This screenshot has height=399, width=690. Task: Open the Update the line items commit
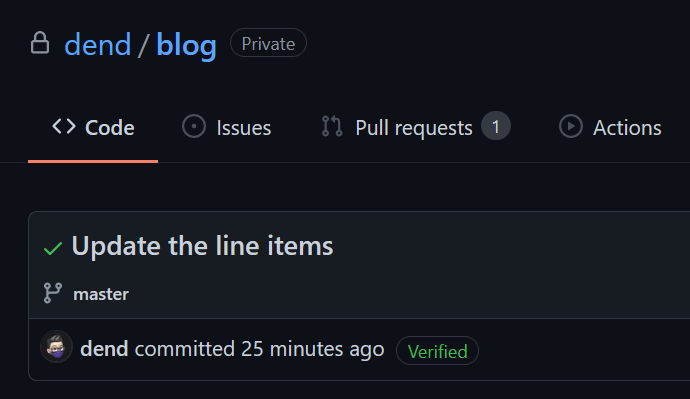click(x=202, y=245)
